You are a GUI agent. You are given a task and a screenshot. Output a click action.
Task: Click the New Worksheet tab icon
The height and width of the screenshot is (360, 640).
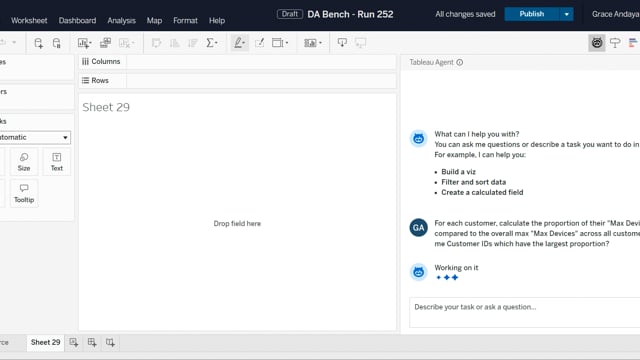[x=73, y=342]
